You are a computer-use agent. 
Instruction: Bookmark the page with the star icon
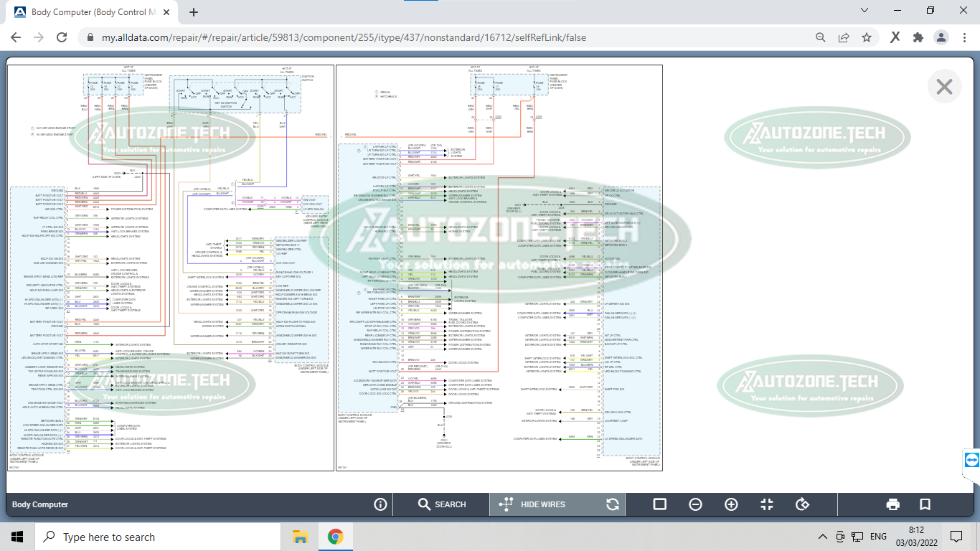pyautogui.click(x=867, y=37)
